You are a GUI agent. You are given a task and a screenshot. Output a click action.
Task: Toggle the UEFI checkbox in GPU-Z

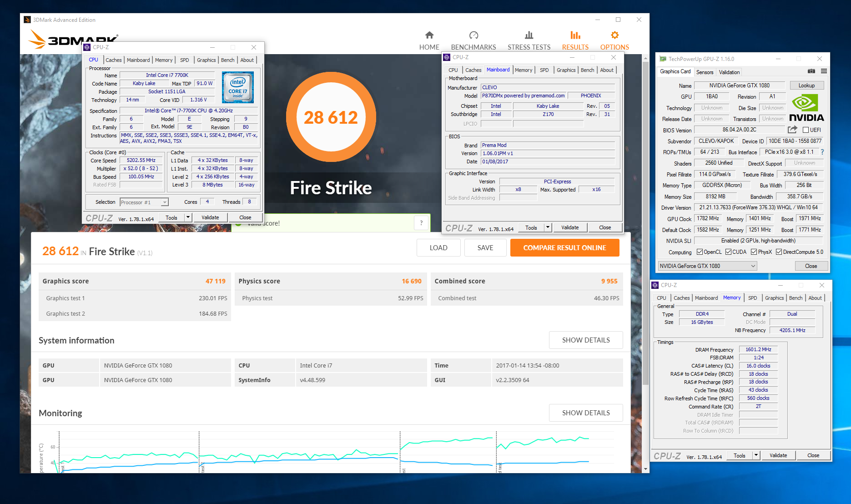806,130
